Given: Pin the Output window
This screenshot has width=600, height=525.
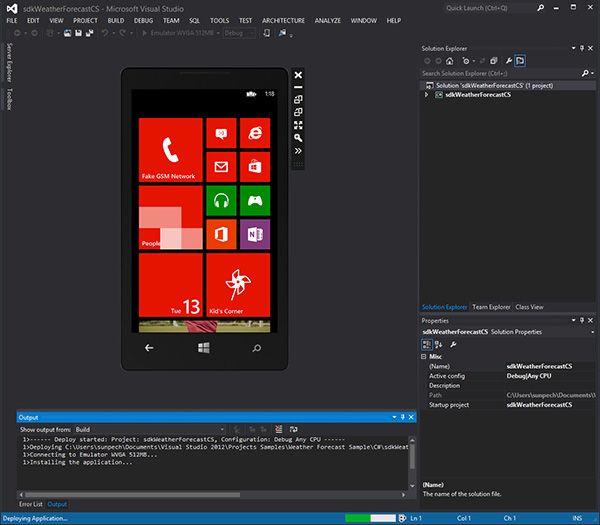Looking at the screenshot, I should [403, 417].
